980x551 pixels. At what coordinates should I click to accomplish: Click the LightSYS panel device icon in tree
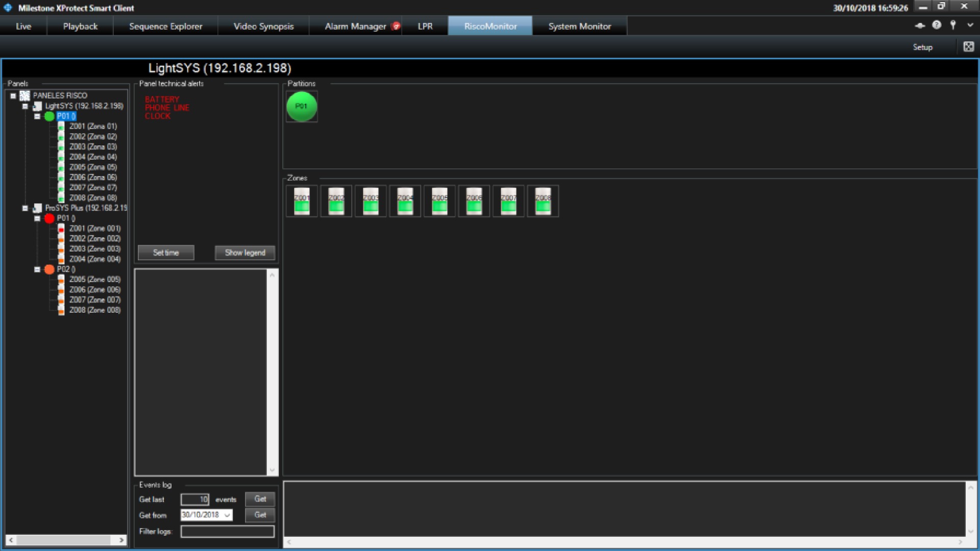pos(37,106)
